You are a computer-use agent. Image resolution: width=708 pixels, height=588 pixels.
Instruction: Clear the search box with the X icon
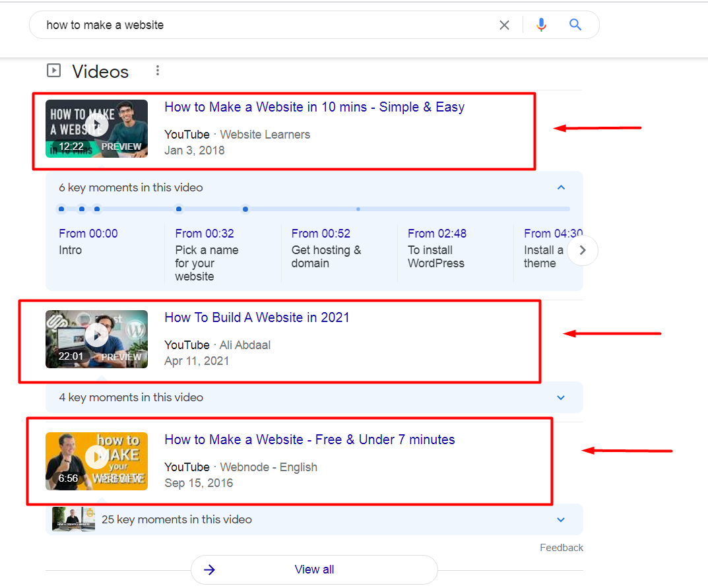504,25
